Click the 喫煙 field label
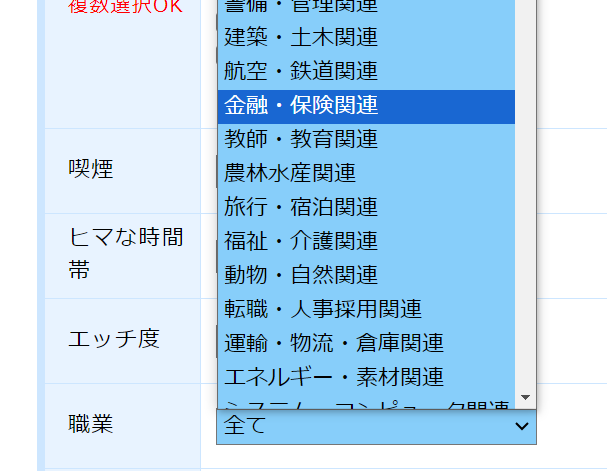 point(91,169)
